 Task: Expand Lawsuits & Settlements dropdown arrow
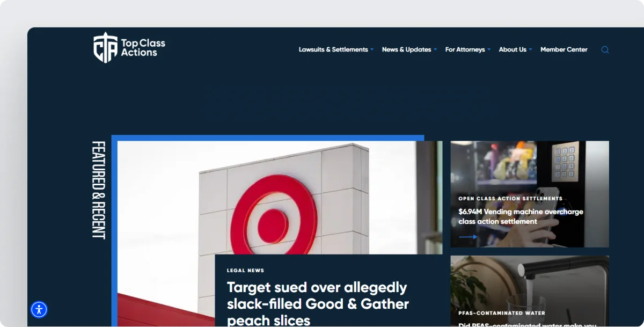(372, 50)
